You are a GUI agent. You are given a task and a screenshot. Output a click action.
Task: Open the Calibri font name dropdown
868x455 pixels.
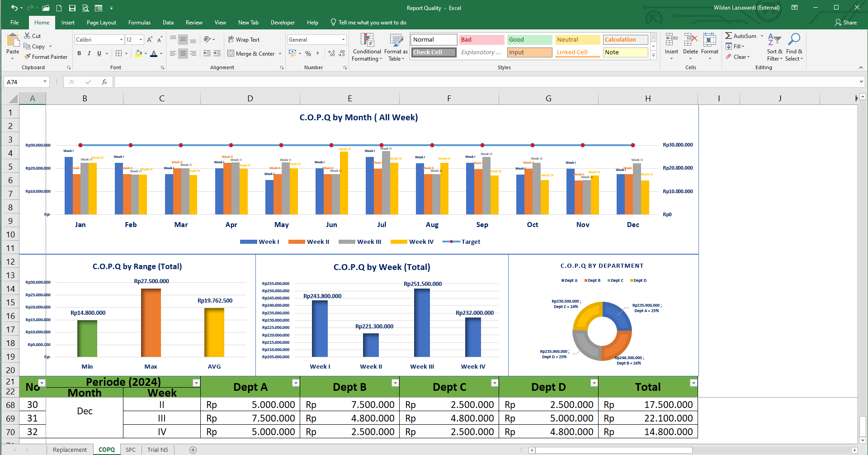121,40
